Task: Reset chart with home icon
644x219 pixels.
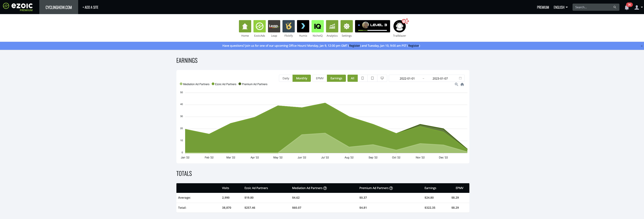Action: point(462,84)
